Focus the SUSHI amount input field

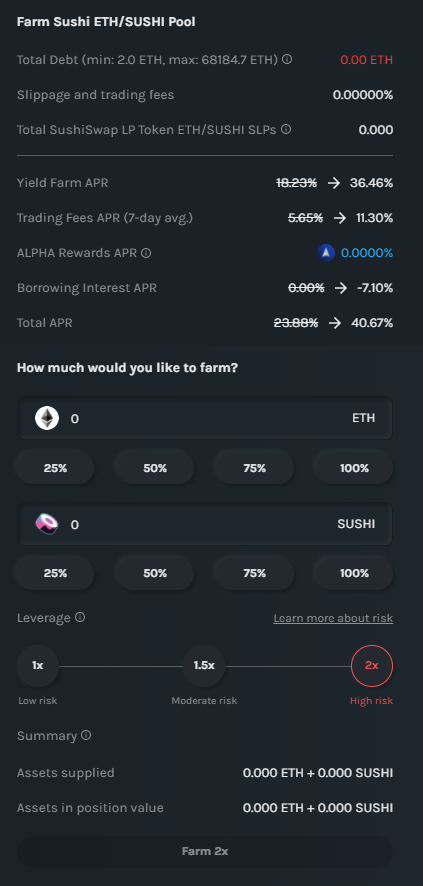tap(205, 524)
